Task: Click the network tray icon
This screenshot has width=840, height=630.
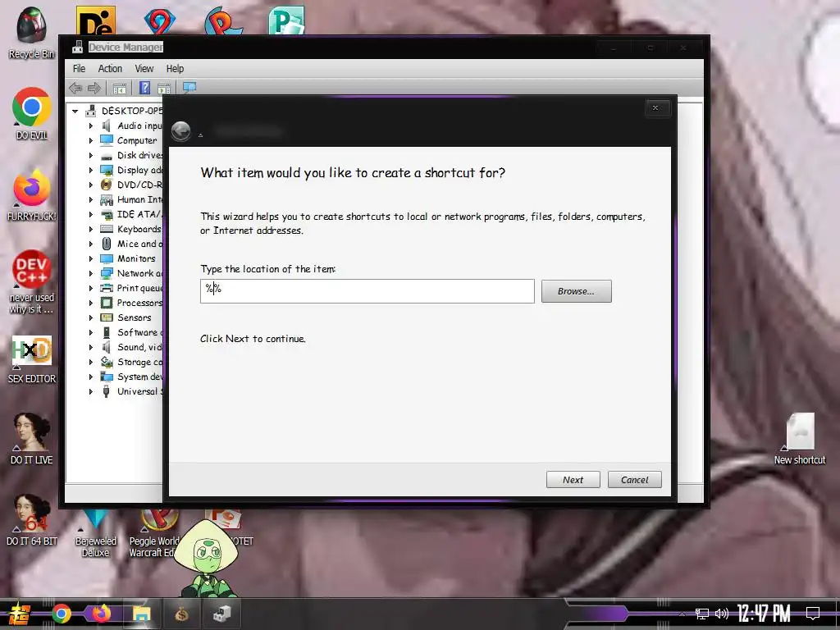Action: pyautogui.click(x=702, y=614)
